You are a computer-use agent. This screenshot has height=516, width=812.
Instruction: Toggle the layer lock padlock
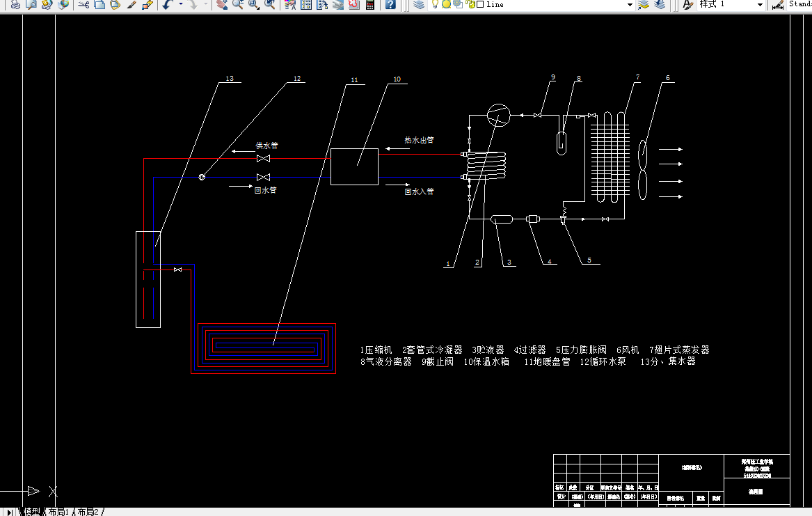click(x=471, y=4)
